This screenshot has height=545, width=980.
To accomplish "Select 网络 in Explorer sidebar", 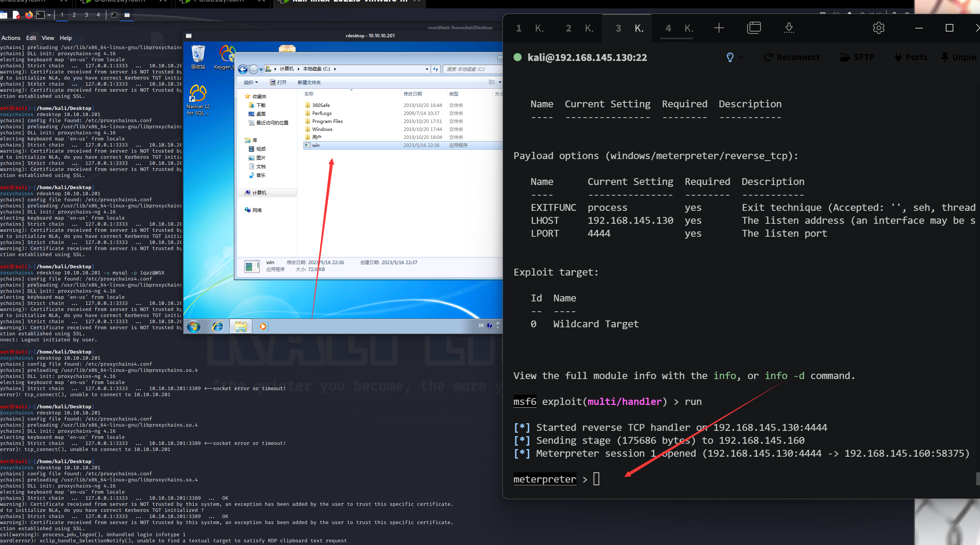I will tap(253, 210).
